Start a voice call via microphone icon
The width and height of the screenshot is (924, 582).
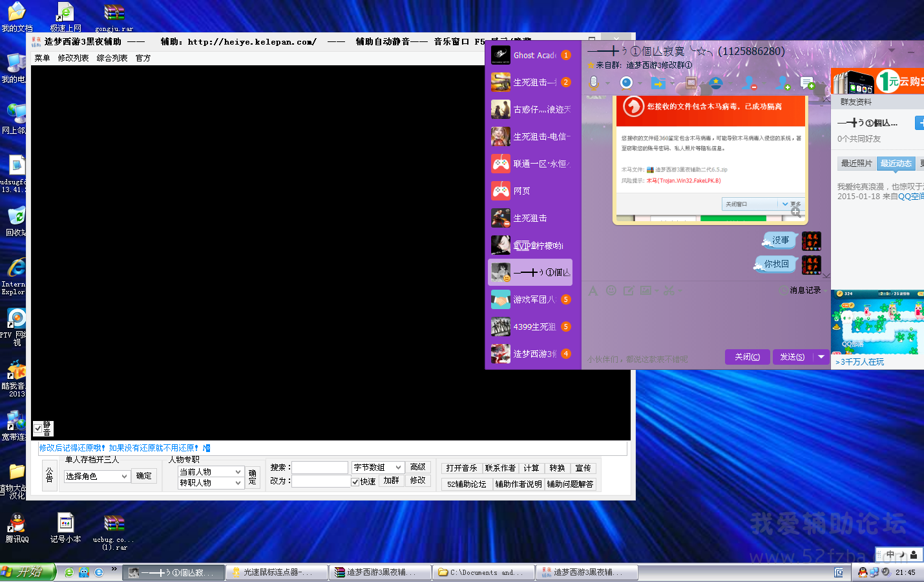594,82
